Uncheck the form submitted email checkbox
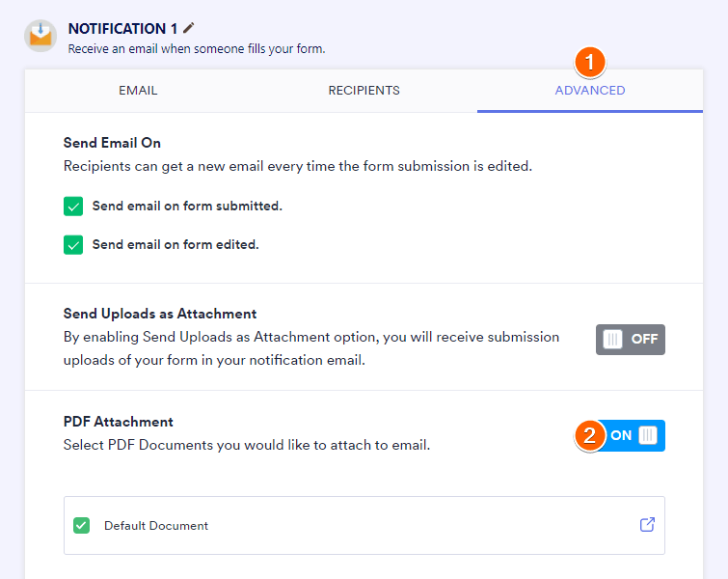The image size is (728, 579). click(73, 206)
